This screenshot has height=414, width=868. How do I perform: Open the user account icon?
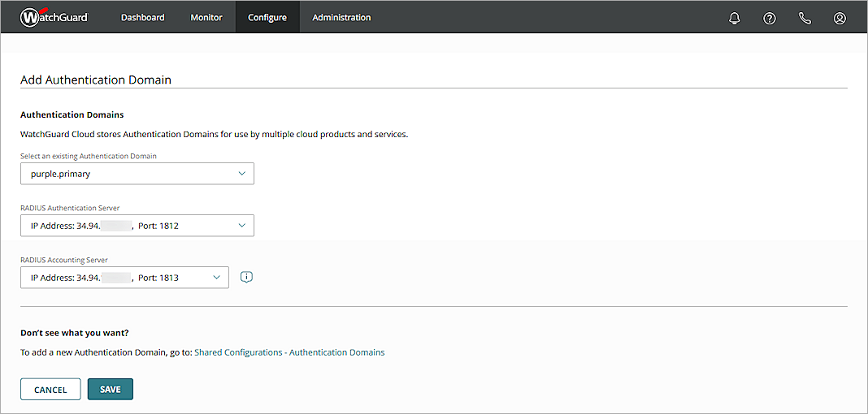(x=840, y=18)
